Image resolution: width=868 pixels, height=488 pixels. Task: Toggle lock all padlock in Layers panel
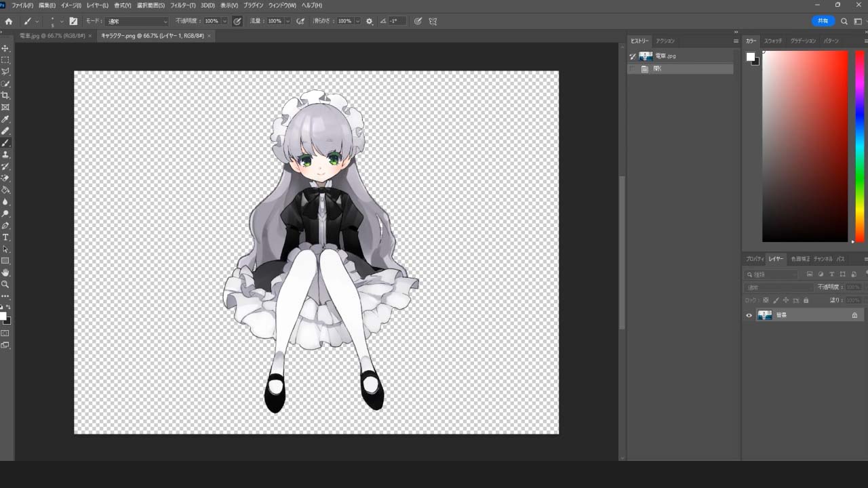[x=806, y=300]
